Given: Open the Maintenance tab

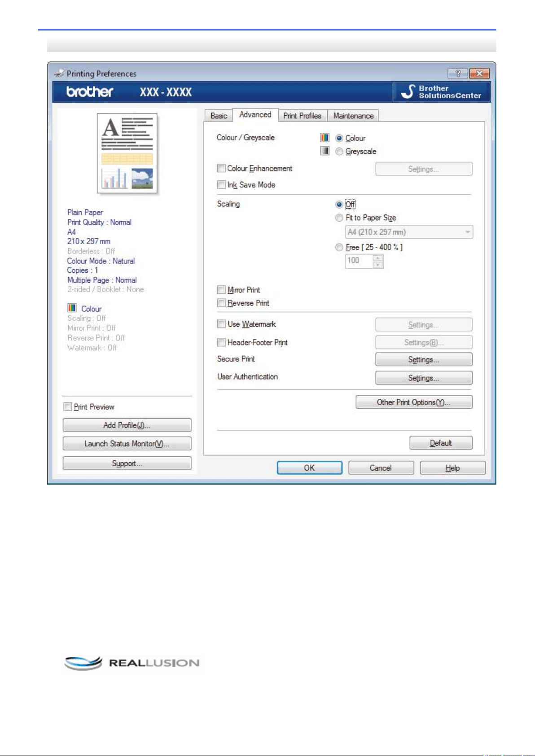Looking at the screenshot, I should [353, 116].
